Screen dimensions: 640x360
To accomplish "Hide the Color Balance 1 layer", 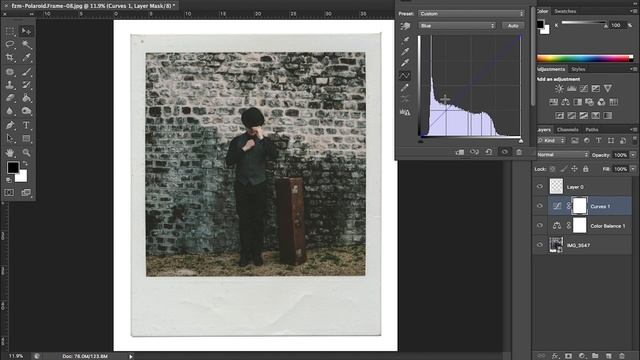I will pyautogui.click(x=540, y=225).
